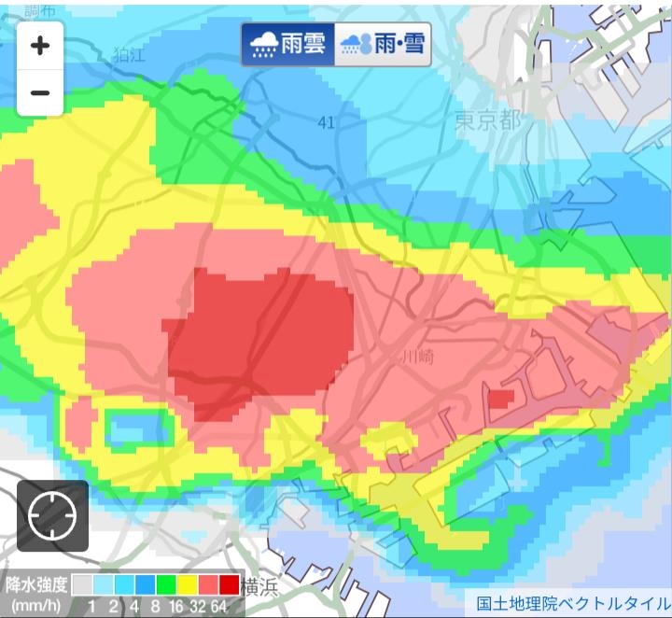This screenshot has height=618, width=672.
Task: Click the 狛江 place label
Action: coord(128,53)
